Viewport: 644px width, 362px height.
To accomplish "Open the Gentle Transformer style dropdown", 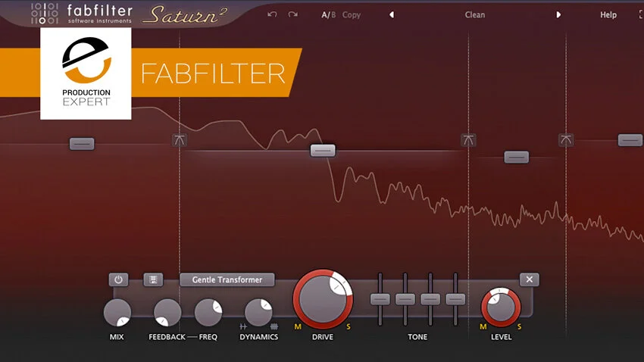I will [227, 279].
